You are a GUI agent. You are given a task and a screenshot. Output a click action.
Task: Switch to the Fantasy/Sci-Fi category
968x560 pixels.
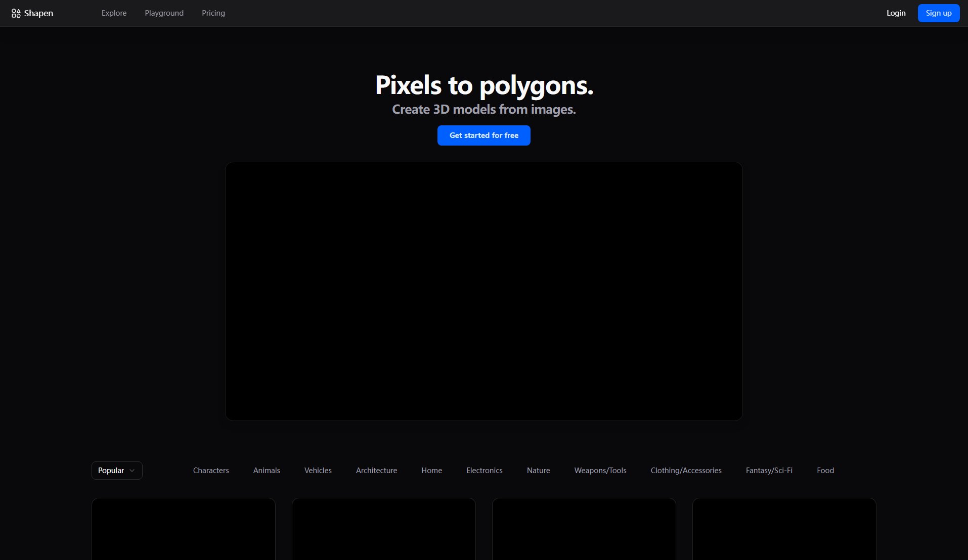pyautogui.click(x=769, y=471)
